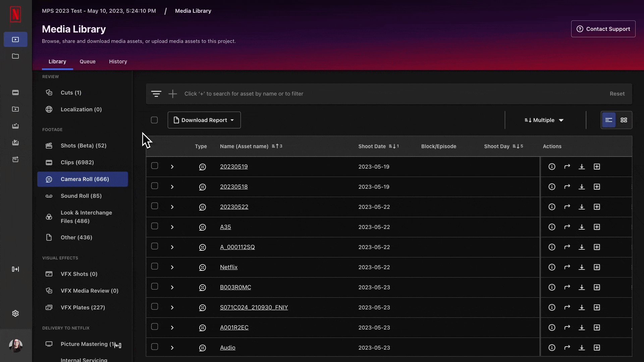Switch to the History tab
The width and height of the screenshot is (644, 362).
tap(118, 62)
